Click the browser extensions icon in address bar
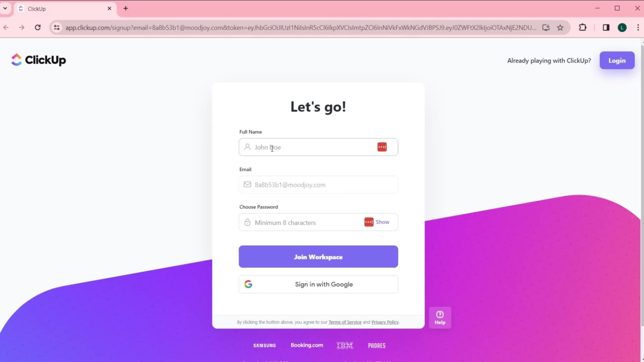 coord(583,27)
